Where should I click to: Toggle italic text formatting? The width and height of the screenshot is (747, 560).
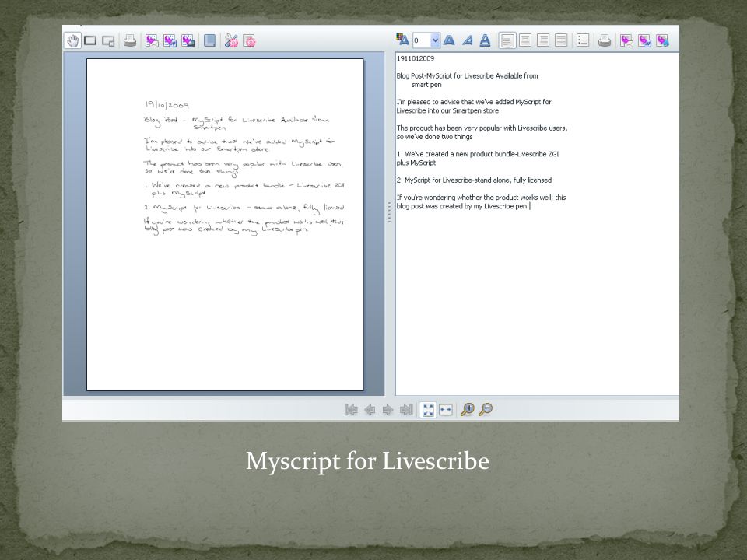pyautogui.click(x=468, y=40)
